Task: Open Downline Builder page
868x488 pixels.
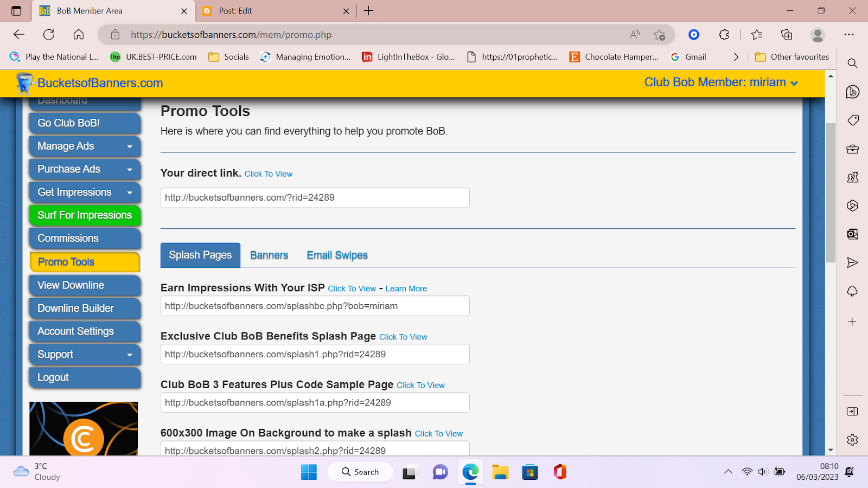Action: [85, 309]
